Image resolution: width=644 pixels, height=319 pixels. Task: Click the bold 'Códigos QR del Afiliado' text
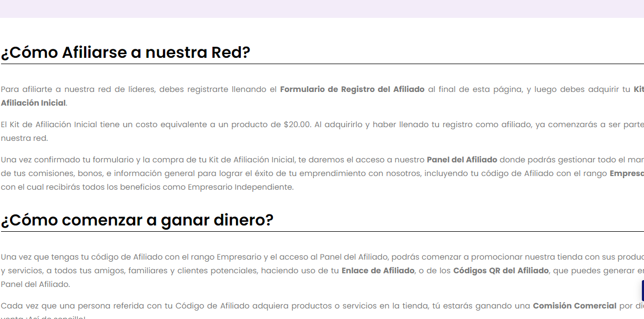tap(500, 271)
